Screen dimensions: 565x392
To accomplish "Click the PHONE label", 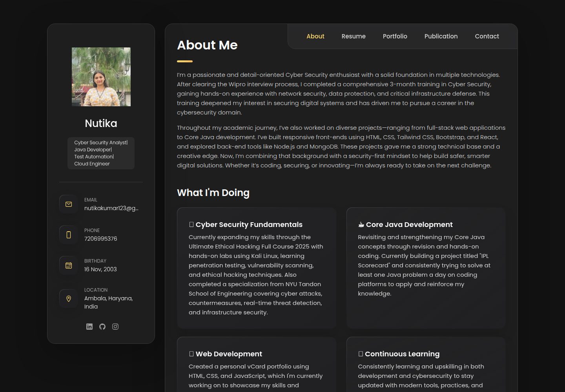I will tap(92, 230).
